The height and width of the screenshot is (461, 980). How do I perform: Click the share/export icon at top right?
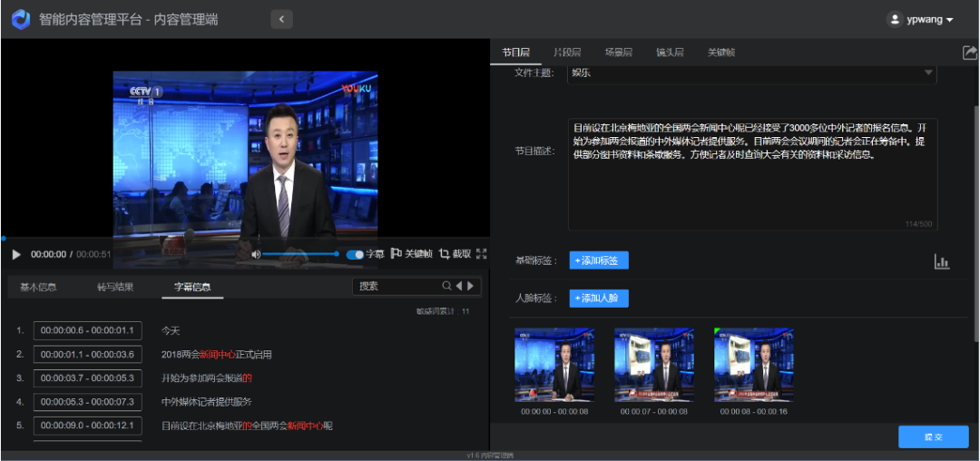[969, 53]
